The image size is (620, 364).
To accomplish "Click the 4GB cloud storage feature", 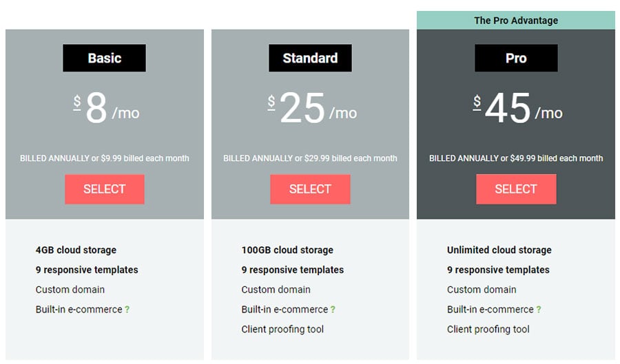I will point(76,250).
